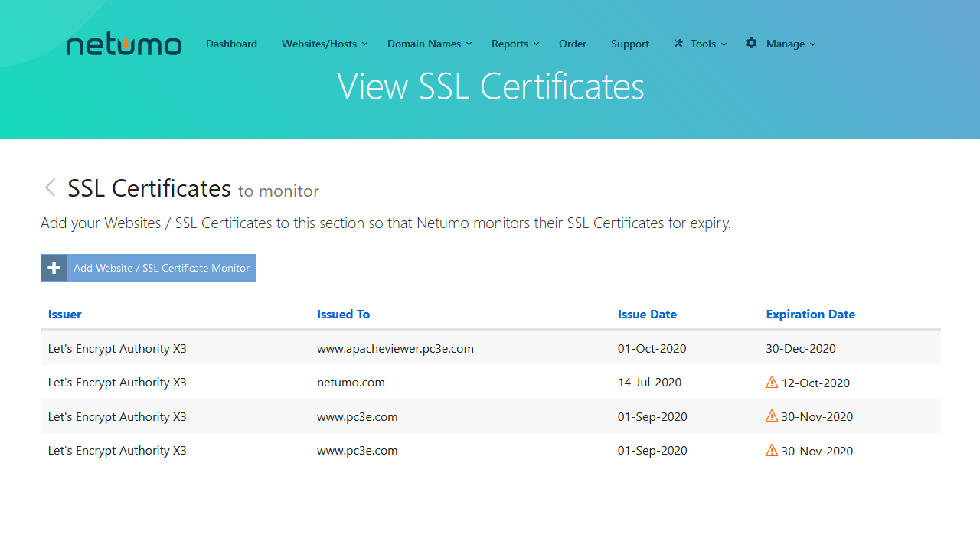
Task: Click the plus icon on Add Monitor button
Action: click(54, 268)
